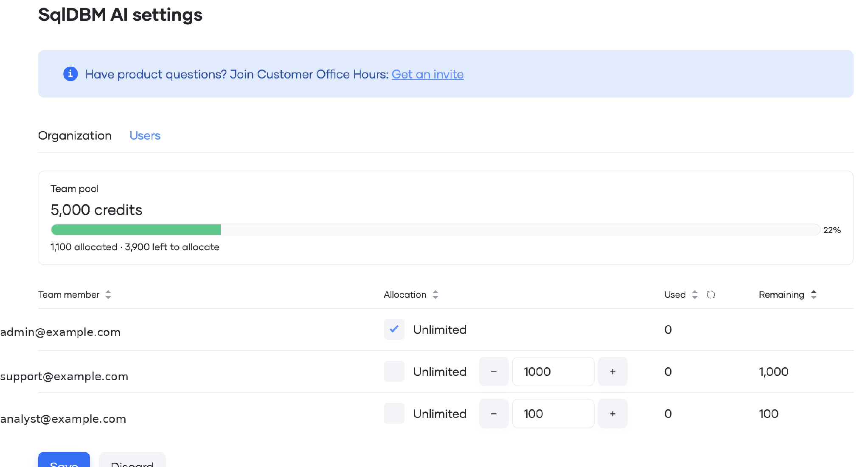
Task: Click the Remaining value 100 for analyst
Action: tap(768, 414)
